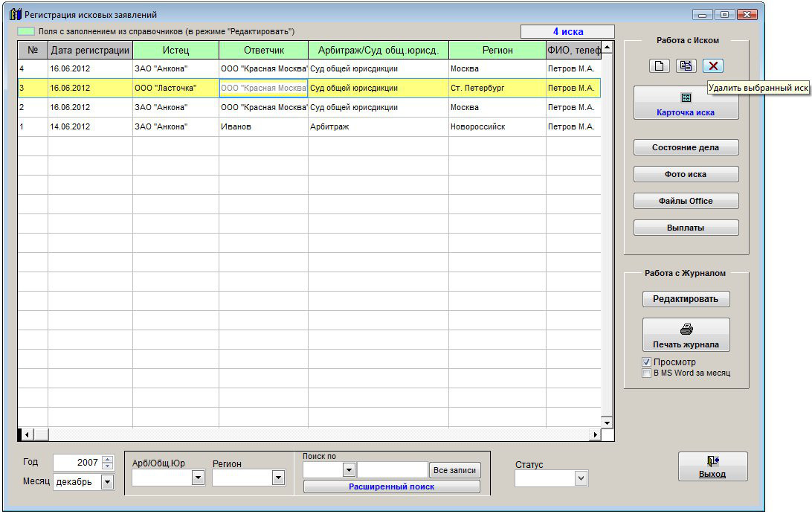Viewport: 812px width, 514px height.
Task: Click the new claim blank-page icon
Action: 659,65
